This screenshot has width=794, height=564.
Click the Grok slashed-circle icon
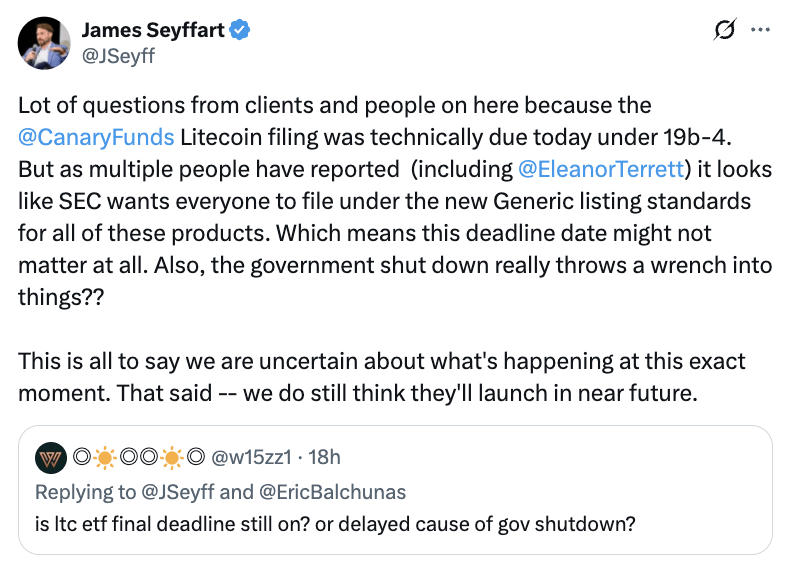(x=721, y=31)
